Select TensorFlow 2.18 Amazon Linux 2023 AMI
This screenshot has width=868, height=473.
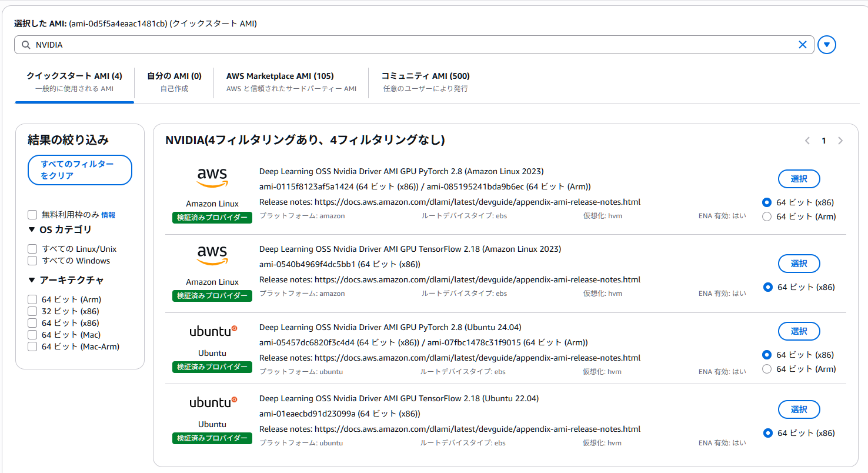click(799, 264)
